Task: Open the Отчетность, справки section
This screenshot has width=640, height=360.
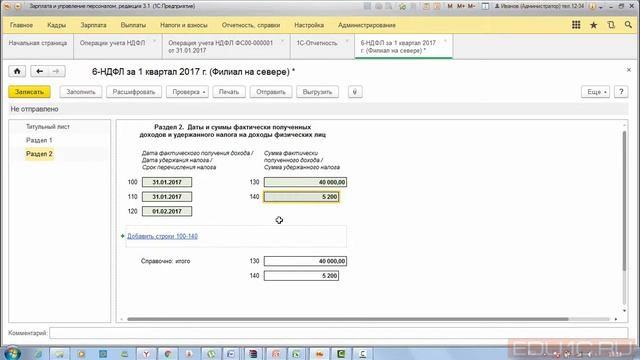Action: 251,25
